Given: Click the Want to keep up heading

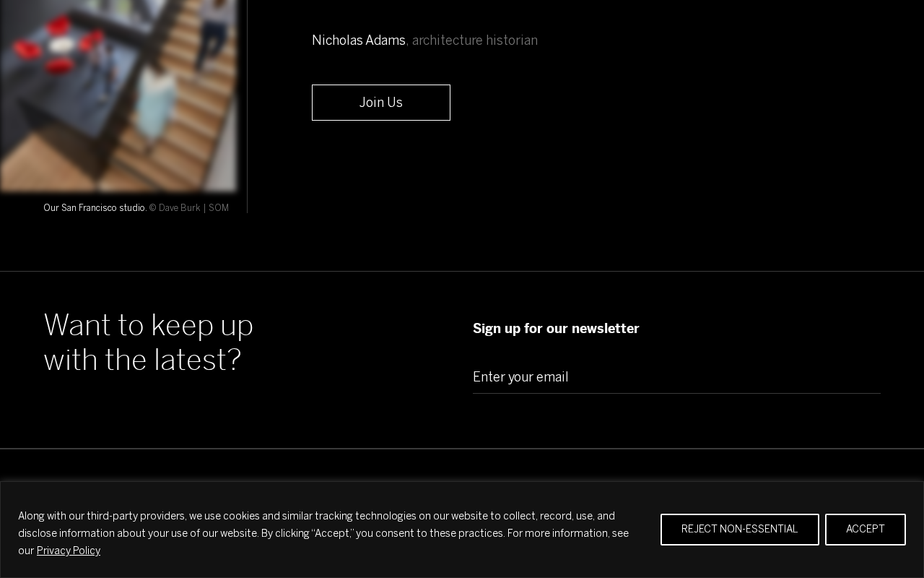Looking at the screenshot, I should click(x=148, y=325).
